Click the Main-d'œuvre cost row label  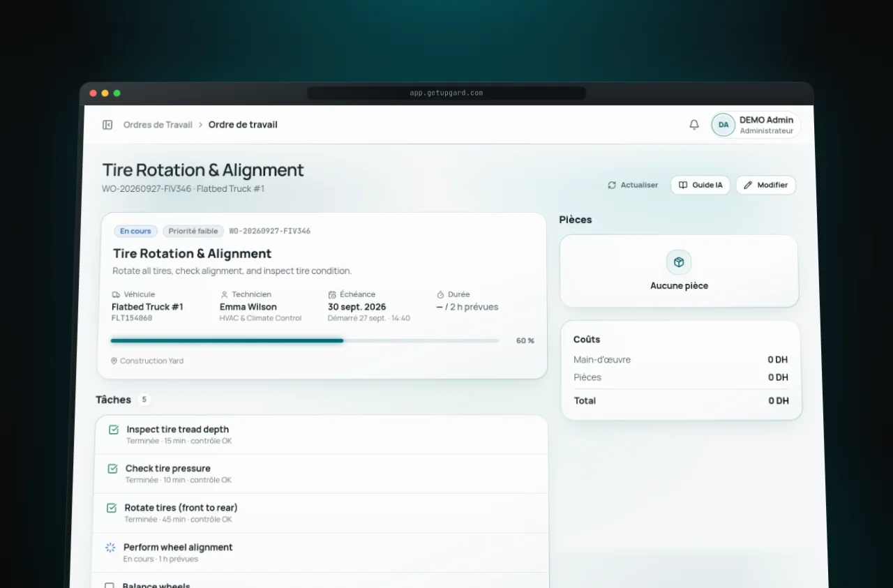(x=602, y=360)
